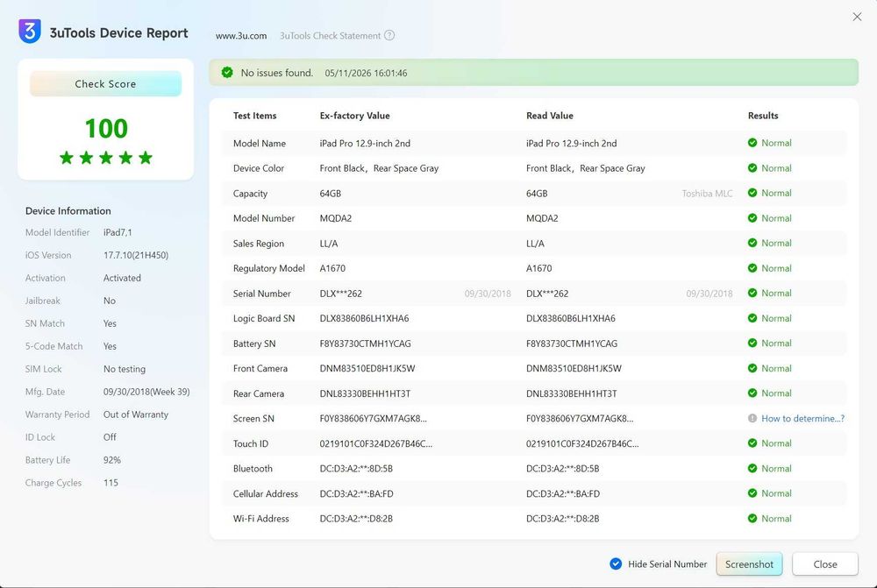This screenshot has width=877, height=588.
Task: Click the Normal status icon for Regulatory Model
Action: point(752,268)
